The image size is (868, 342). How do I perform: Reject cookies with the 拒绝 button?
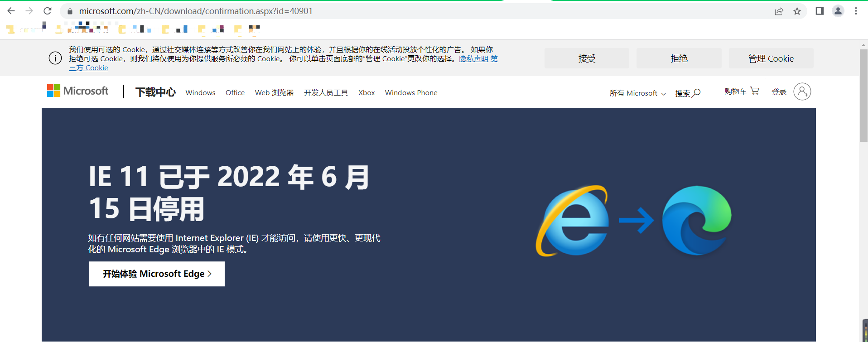tap(679, 58)
